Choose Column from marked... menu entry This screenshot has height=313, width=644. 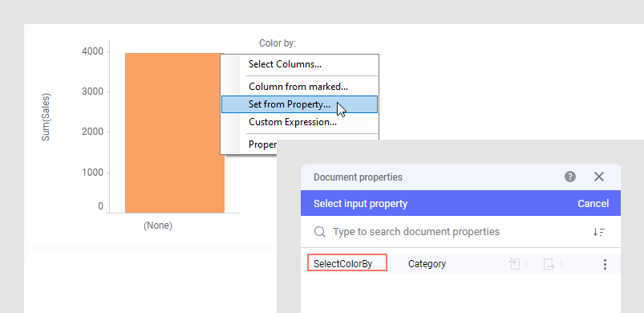(299, 87)
